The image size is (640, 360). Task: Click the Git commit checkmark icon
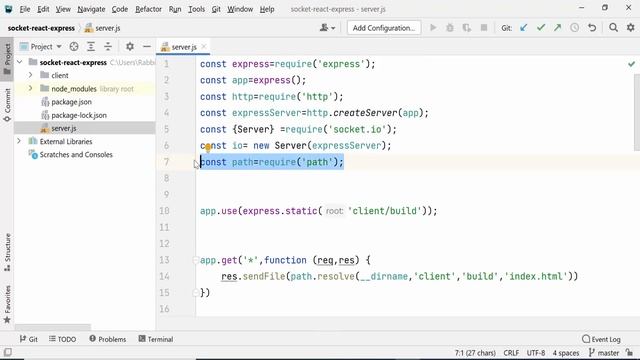[541, 28]
